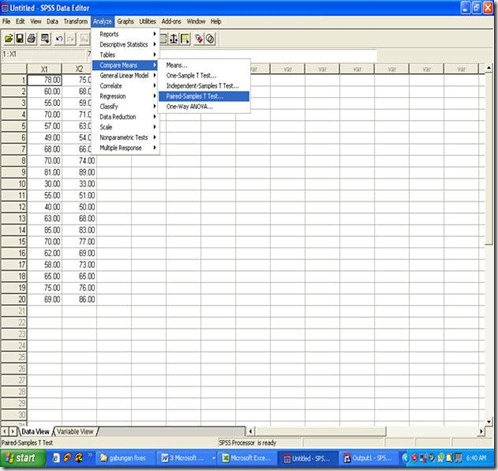Screen dimensions: 498x471
Task: Click the X2 cell containing 89.00
Action: tap(79, 172)
